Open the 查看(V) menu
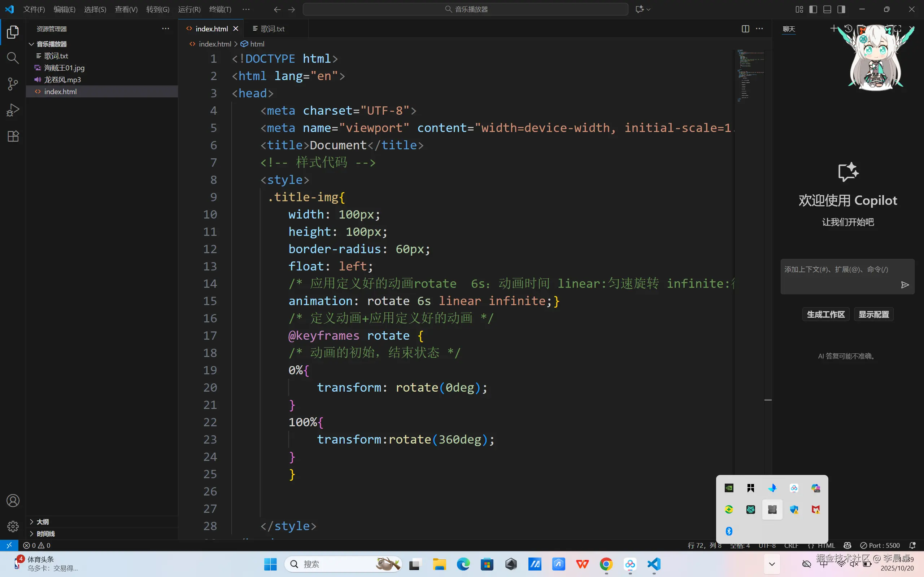Screen dimensions: 924x577 (x=126, y=9)
